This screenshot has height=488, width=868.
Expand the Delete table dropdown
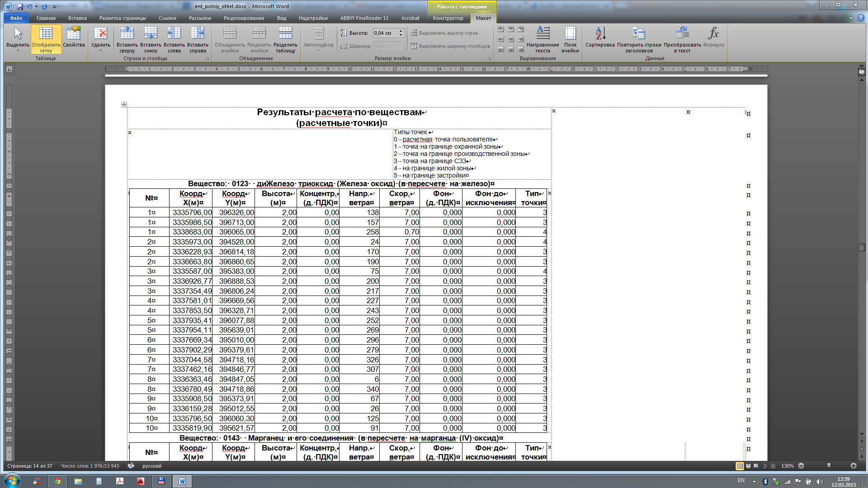[x=100, y=51]
